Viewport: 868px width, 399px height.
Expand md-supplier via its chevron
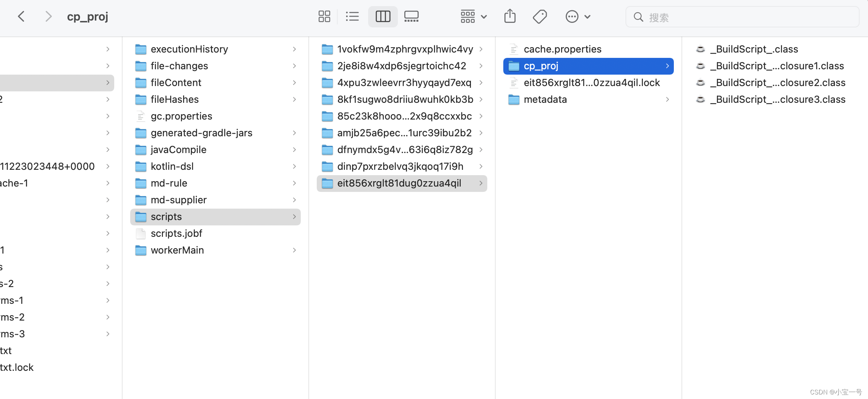pos(294,200)
